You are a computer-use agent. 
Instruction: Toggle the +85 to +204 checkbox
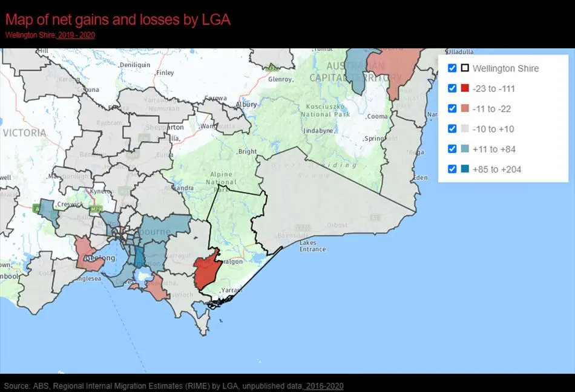pos(452,169)
